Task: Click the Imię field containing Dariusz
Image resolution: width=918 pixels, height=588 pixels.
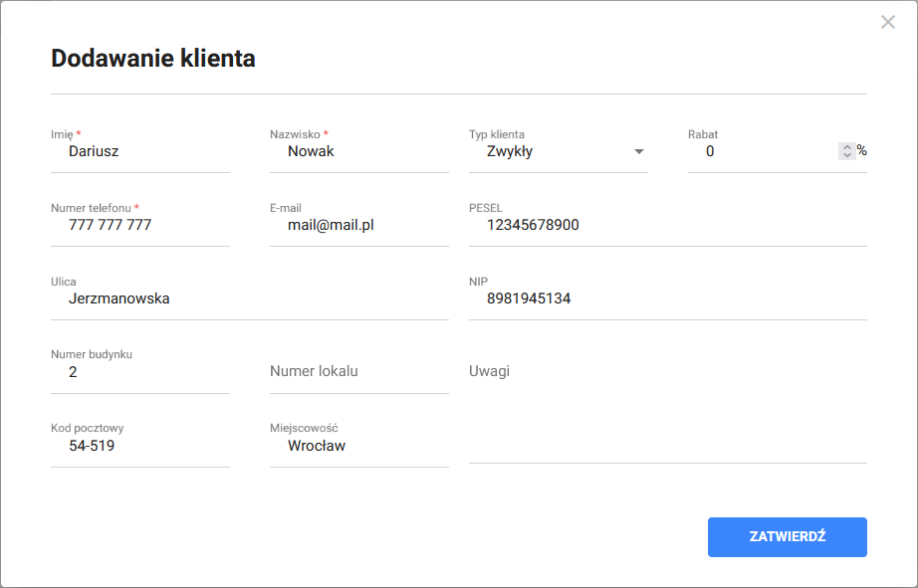Action: (139, 152)
